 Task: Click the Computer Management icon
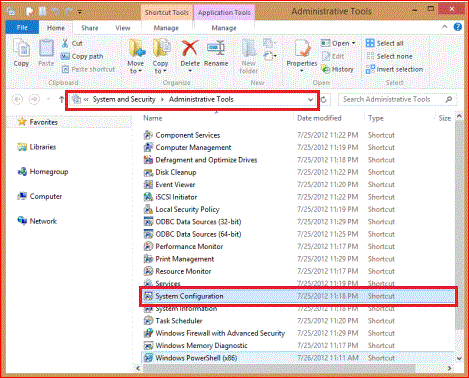pyautogui.click(x=148, y=147)
